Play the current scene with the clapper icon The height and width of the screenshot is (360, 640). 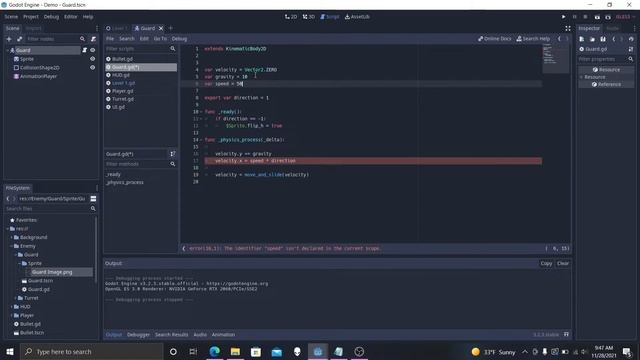(597, 17)
